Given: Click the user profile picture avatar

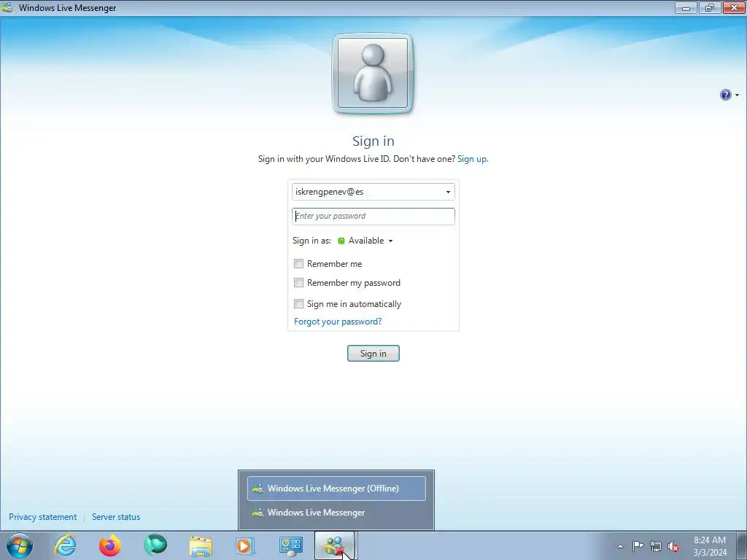Looking at the screenshot, I should (373, 74).
